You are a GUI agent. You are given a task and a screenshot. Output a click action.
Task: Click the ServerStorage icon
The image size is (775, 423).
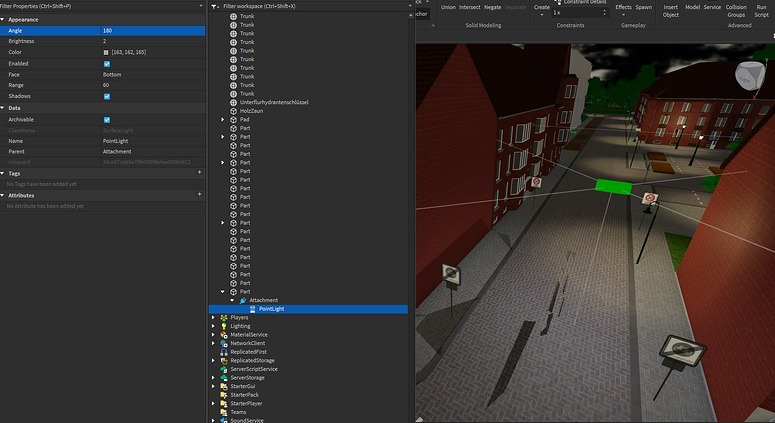pos(224,378)
